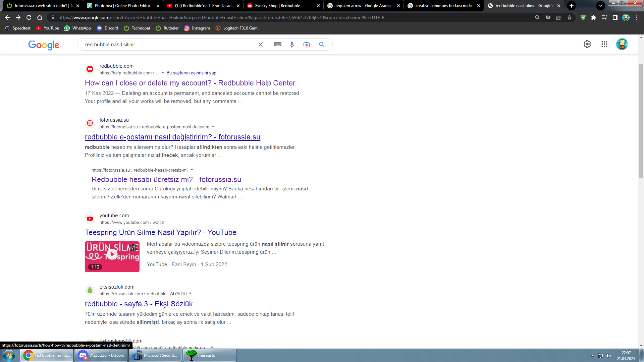Switch to Svozky Shop Redbubble tab

[x=277, y=6]
